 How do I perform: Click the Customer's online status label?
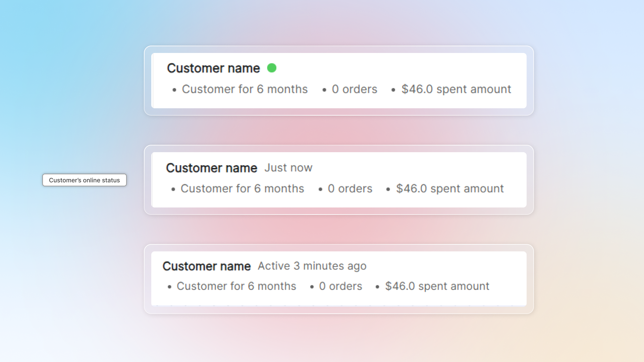84,180
